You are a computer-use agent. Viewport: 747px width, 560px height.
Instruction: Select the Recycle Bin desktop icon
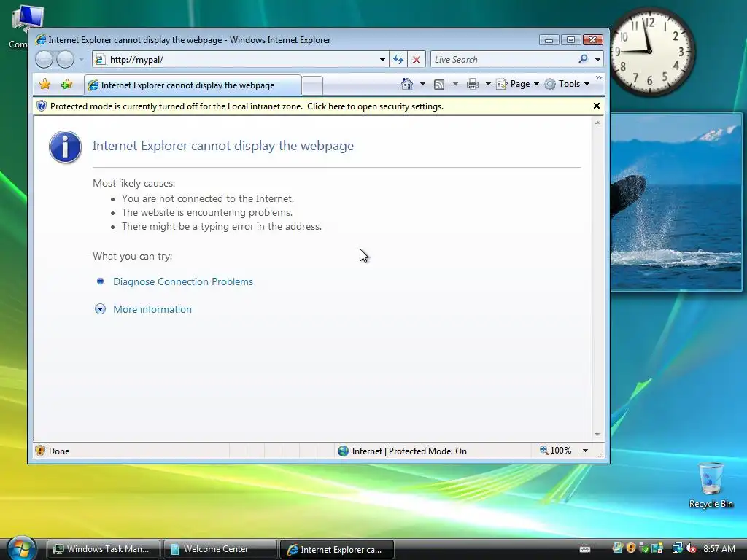pyautogui.click(x=711, y=485)
